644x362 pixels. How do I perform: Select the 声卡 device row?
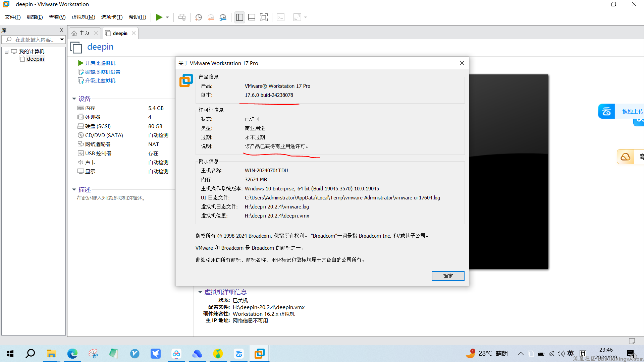pyautogui.click(x=123, y=162)
